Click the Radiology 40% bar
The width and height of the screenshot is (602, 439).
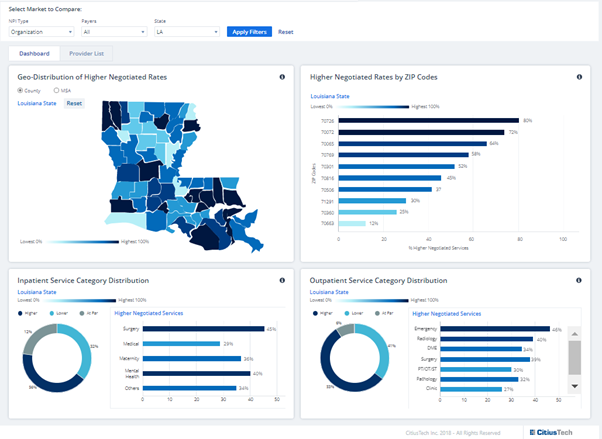tap(487, 339)
